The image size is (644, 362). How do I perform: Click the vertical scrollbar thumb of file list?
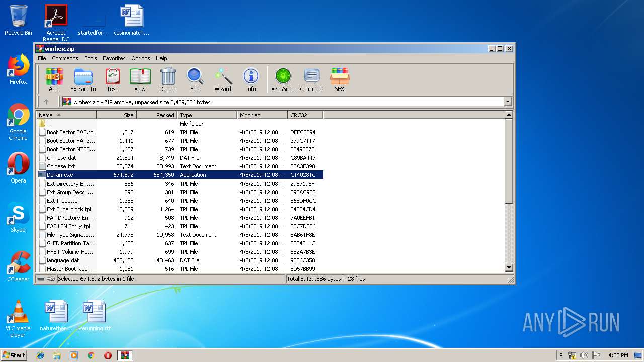tap(509, 161)
